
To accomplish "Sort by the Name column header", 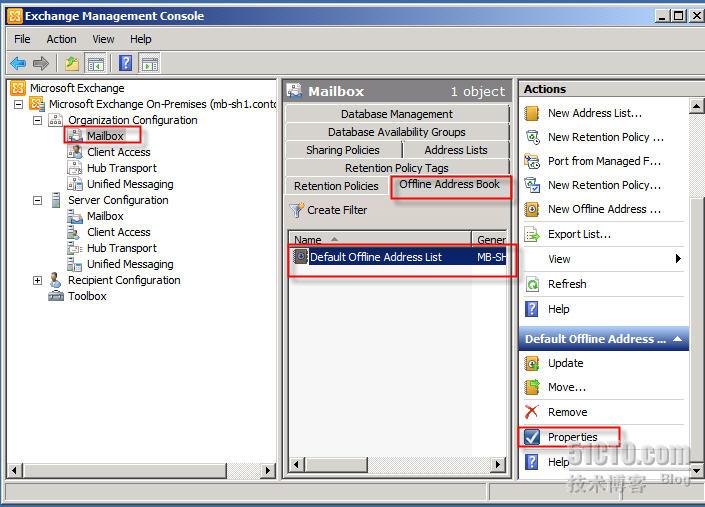I will click(379, 239).
